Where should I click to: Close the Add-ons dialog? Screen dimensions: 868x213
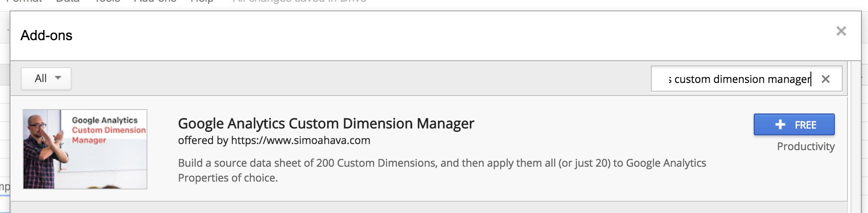pos(841,31)
